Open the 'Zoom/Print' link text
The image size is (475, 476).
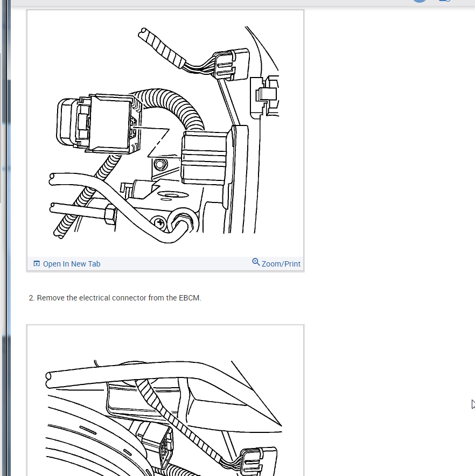[281, 264]
